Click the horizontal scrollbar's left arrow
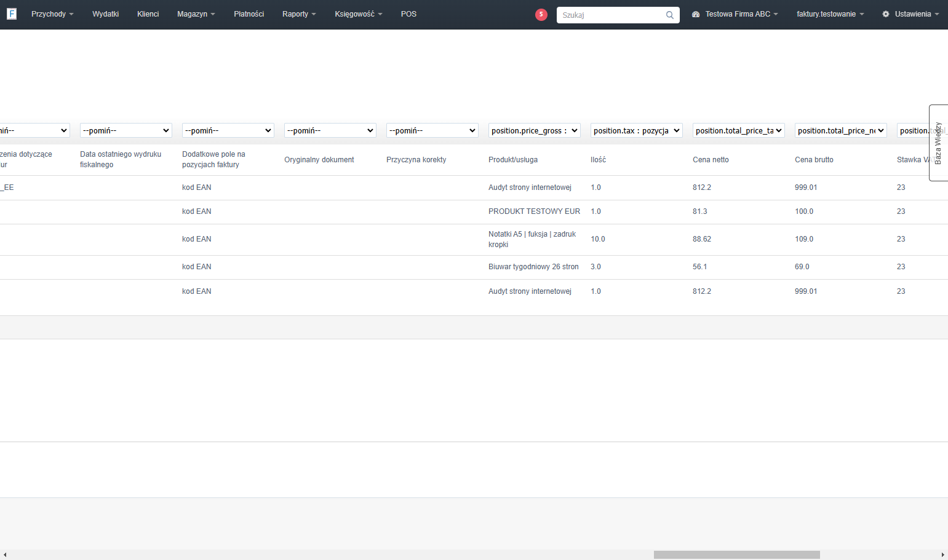Screen dimensions: 948x560 pos(5,554)
